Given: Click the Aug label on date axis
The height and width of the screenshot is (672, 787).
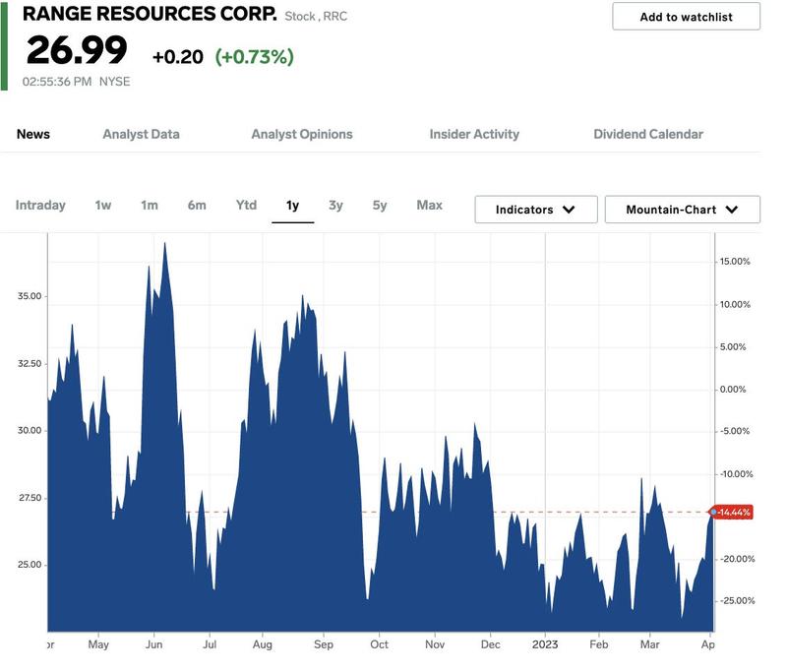Looking at the screenshot, I should pos(263,644).
